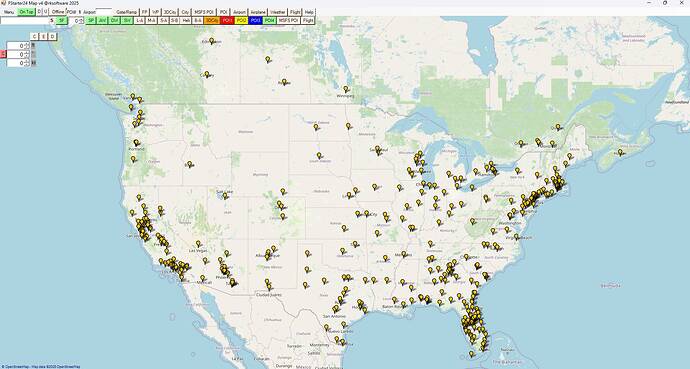Screen dimensions: 690x369
Task: Click the search input field at top left
Action: point(25,20)
